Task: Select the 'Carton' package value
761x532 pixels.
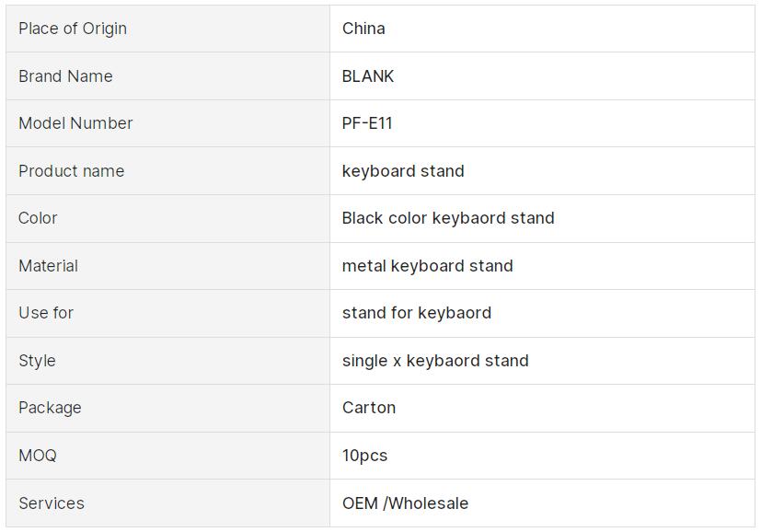Action: 369,408
